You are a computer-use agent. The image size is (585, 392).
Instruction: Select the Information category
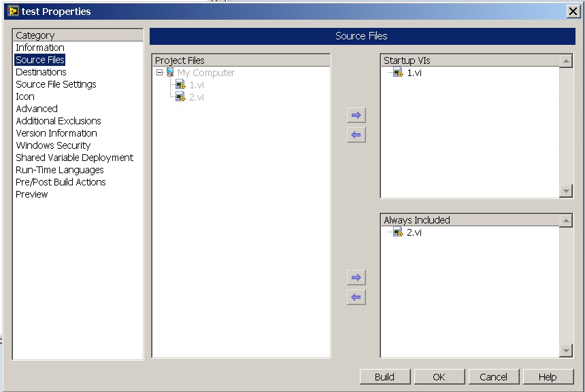click(40, 48)
